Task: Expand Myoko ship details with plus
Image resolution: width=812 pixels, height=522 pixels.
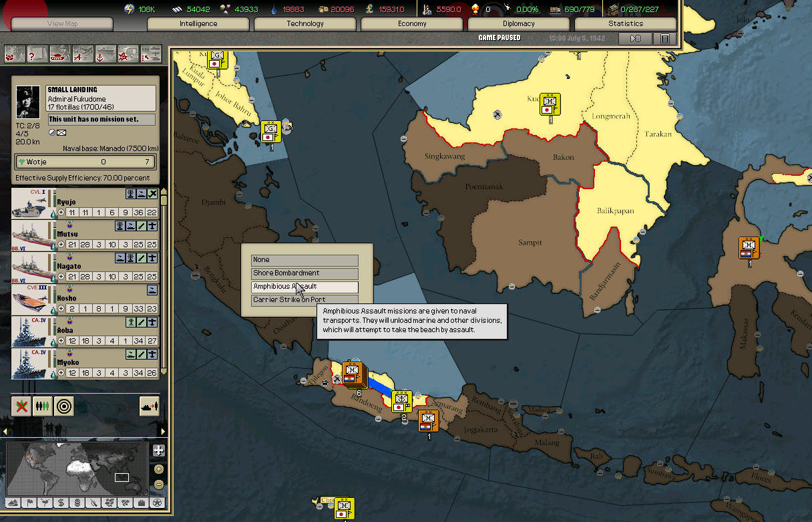Action: (x=61, y=373)
